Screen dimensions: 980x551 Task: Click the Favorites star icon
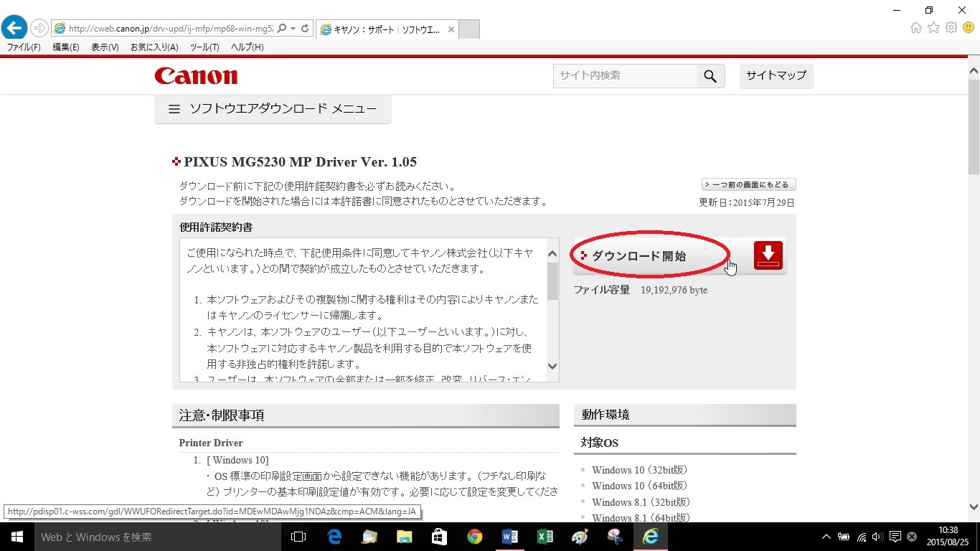point(933,28)
